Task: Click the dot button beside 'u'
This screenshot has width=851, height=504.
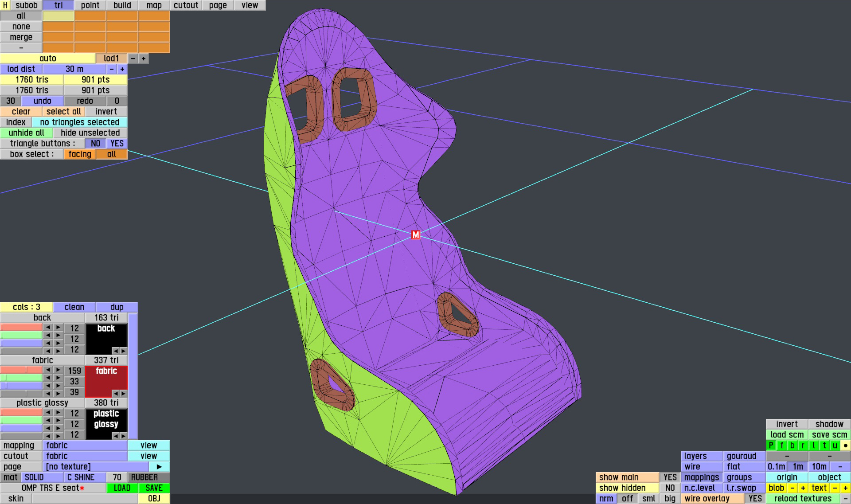Action: click(x=845, y=445)
